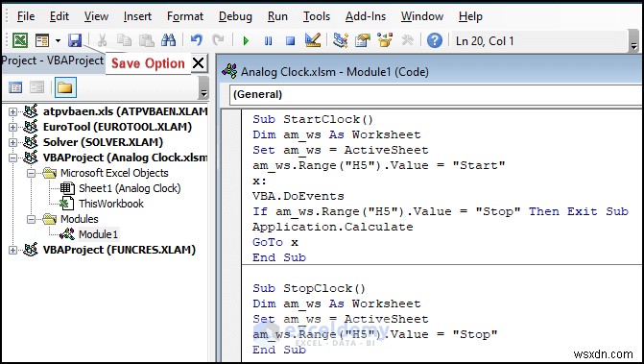Screen dimensions: 644x364
Task: Click the Toolbox wrench icon
Action: click(x=408, y=40)
